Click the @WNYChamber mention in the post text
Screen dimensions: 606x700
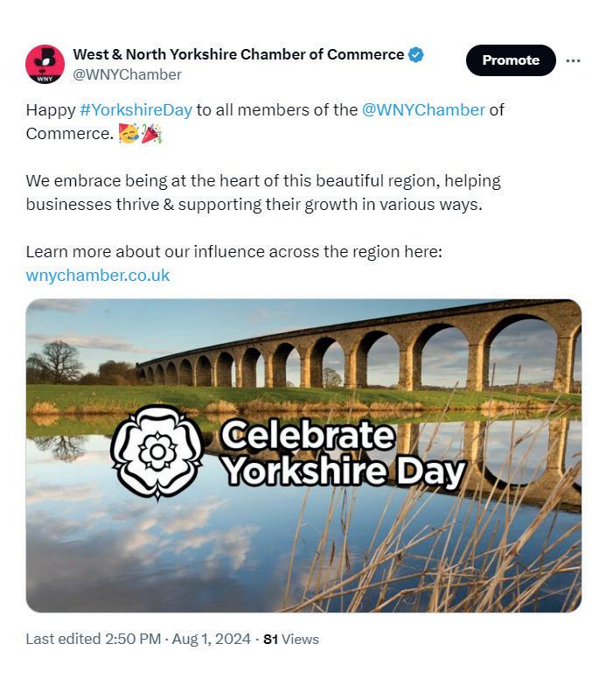423,110
